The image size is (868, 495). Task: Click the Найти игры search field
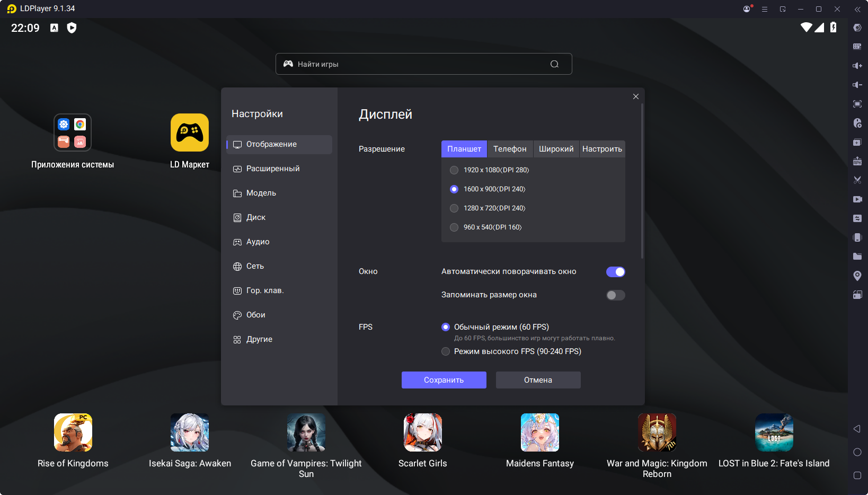click(x=419, y=64)
